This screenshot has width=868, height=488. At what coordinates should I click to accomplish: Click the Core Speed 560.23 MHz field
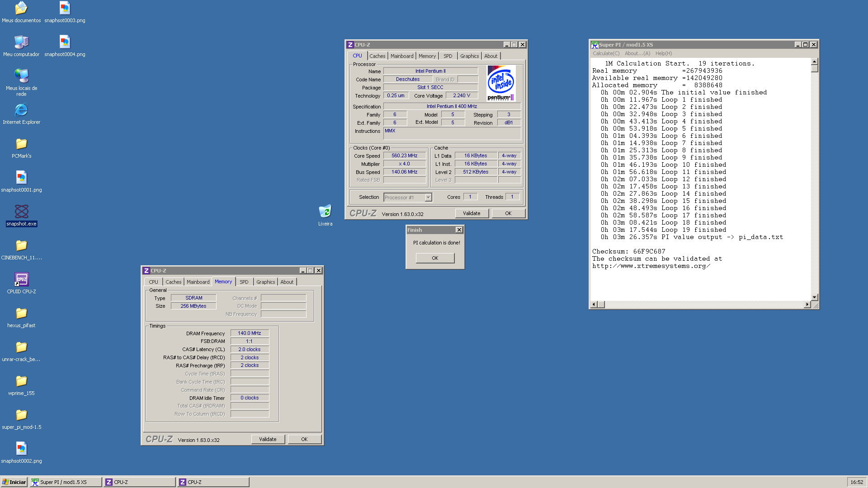point(405,155)
